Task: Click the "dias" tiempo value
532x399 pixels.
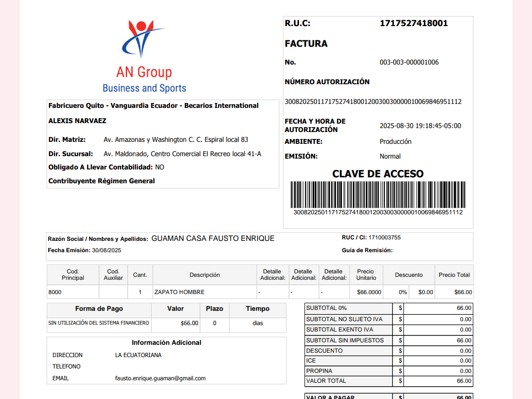Action: click(x=258, y=323)
